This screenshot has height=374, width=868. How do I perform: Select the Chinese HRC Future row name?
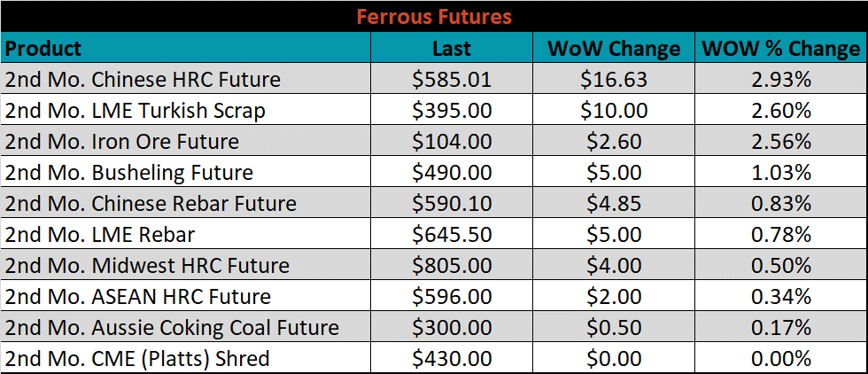tap(186, 79)
